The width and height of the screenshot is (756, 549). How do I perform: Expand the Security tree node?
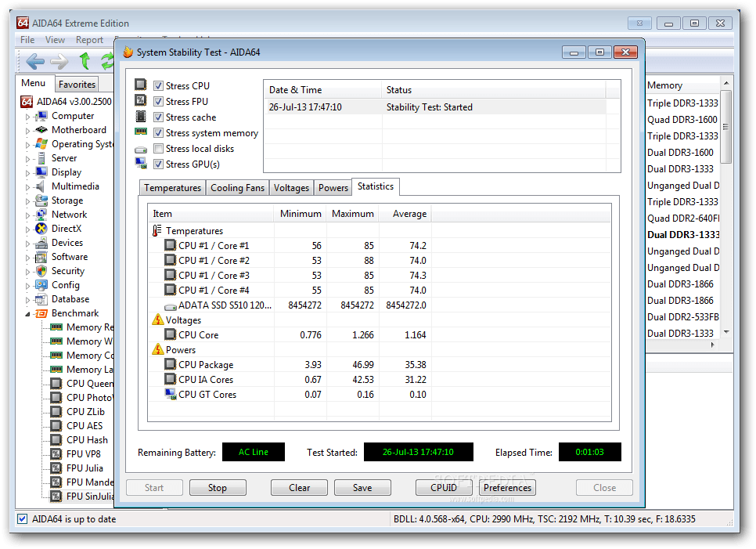point(27,272)
